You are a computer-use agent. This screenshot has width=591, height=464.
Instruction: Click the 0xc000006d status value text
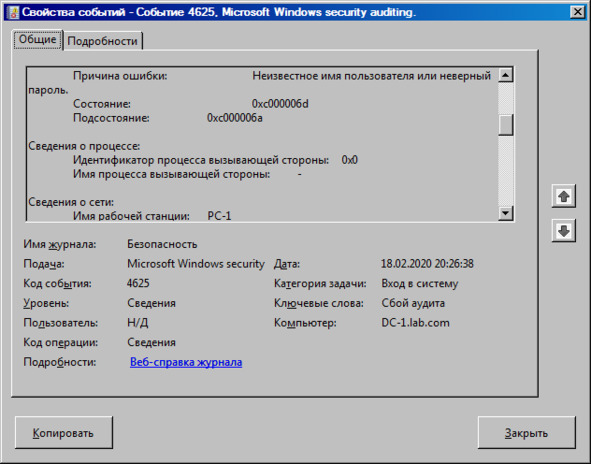point(280,104)
